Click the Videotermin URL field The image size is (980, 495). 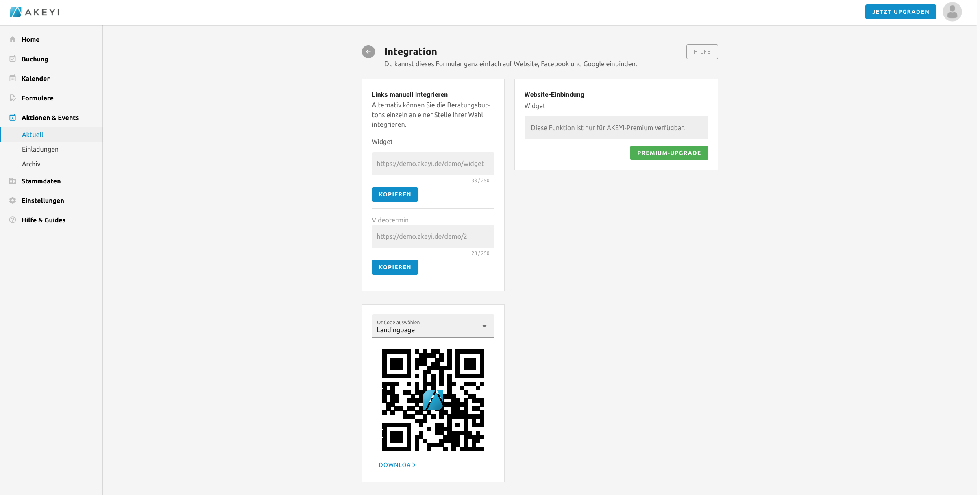[x=433, y=236]
